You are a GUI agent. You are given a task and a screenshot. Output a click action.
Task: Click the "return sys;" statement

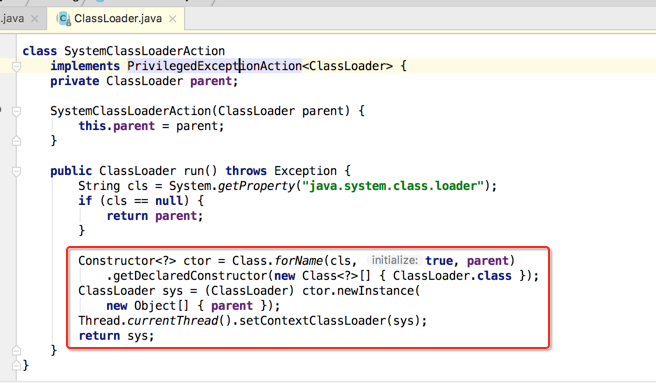click(x=116, y=336)
